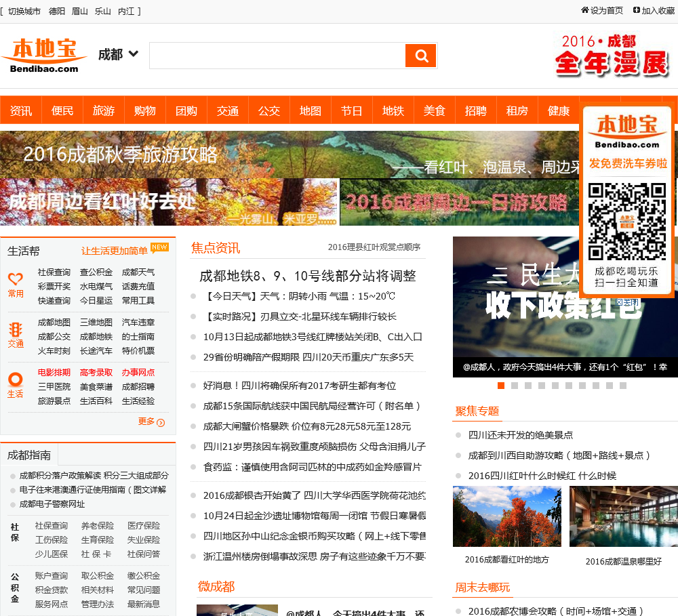Click 成都地图 link
Image resolution: width=678 pixels, height=616 pixels.
pyautogui.click(x=54, y=322)
